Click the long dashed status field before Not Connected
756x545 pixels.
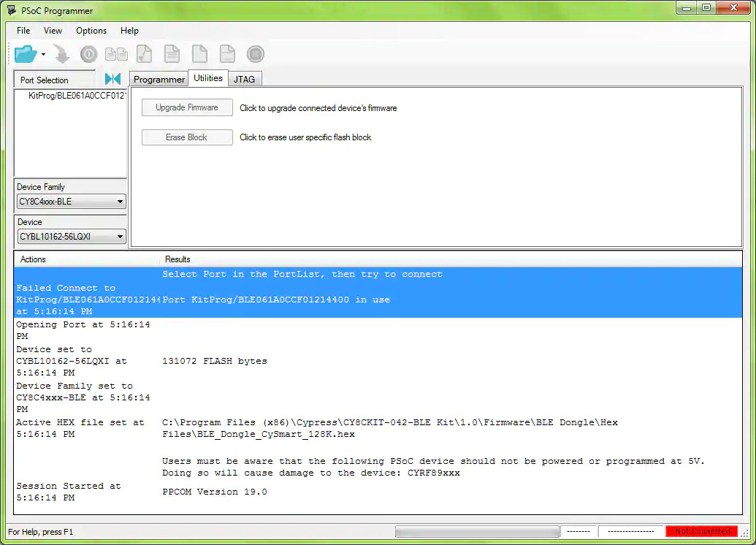point(631,532)
